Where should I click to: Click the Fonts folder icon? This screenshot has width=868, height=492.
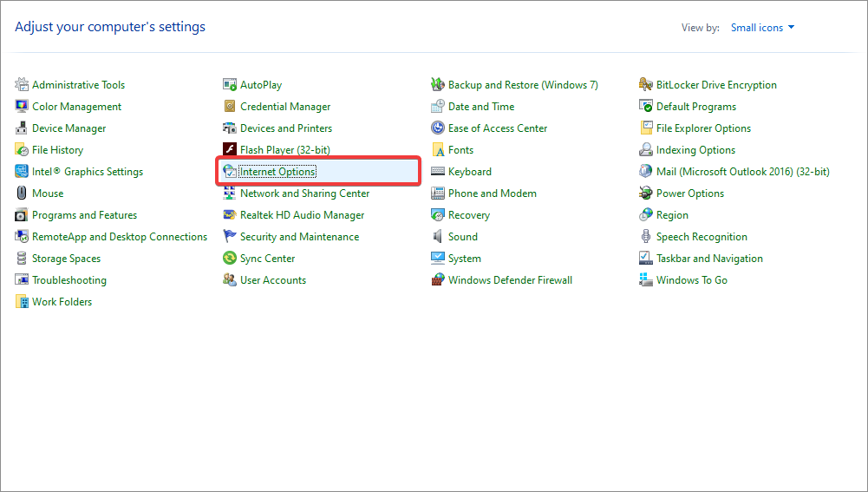(438, 149)
